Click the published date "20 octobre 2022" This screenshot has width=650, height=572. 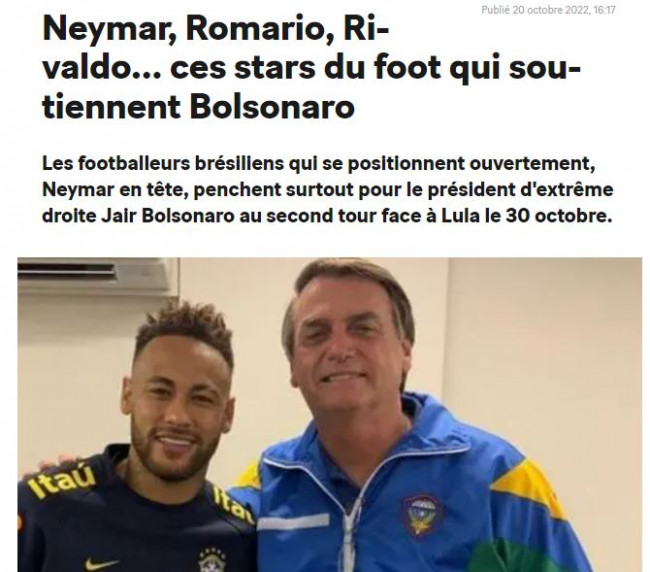click(x=551, y=10)
